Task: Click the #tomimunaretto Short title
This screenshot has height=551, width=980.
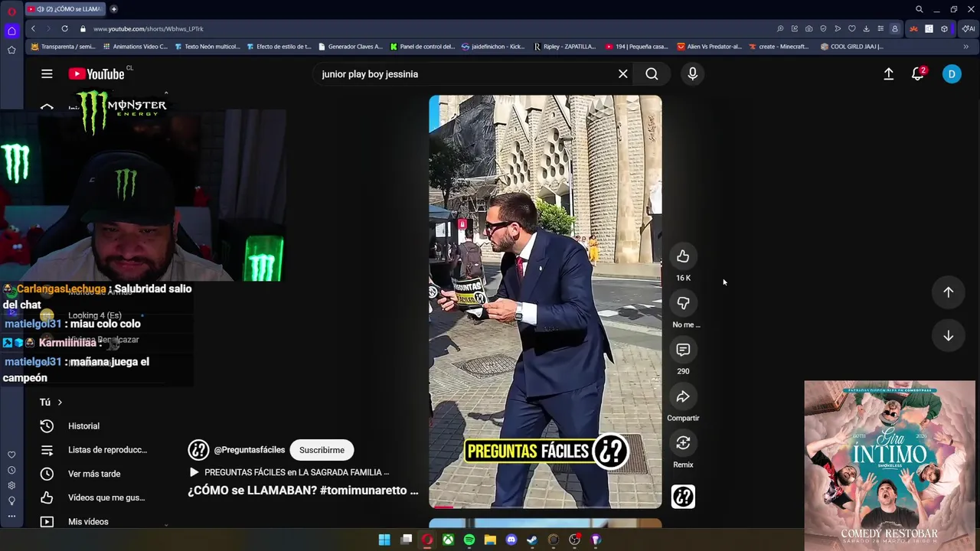Action: [303, 491]
